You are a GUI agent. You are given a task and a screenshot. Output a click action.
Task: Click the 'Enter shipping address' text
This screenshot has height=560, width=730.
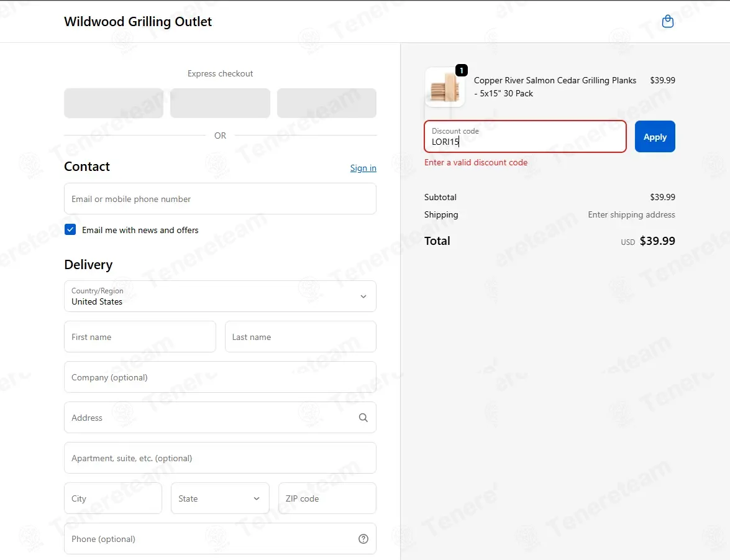[631, 214]
